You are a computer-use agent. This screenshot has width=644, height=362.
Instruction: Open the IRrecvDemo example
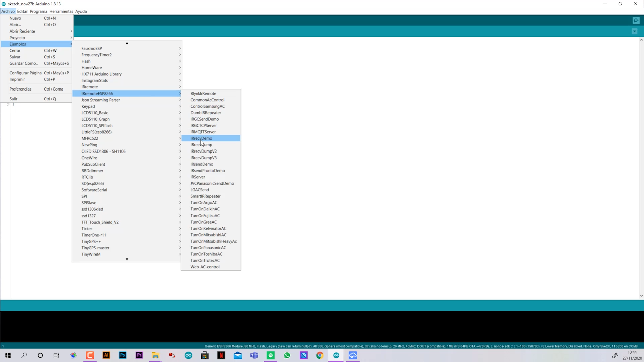pos(211,138)
